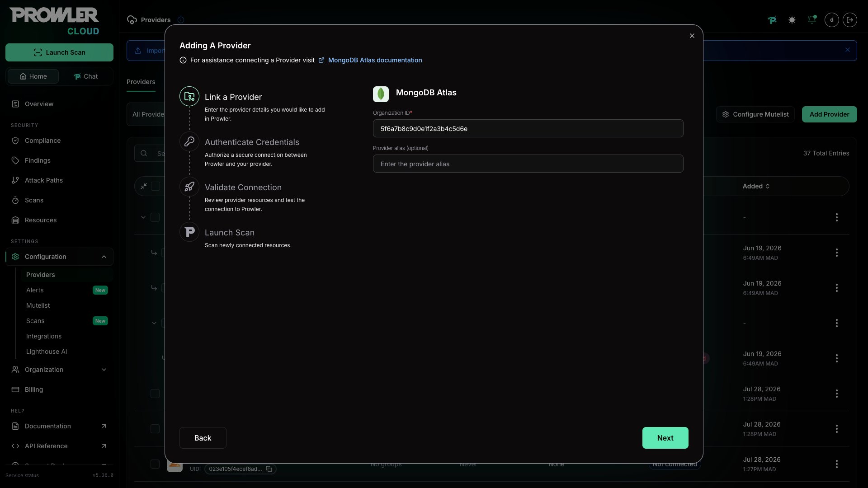The width and height of the screenshot is (868, 488).
Task: Toggle the collapse-all rows icon
Action: tap(144, 186)
